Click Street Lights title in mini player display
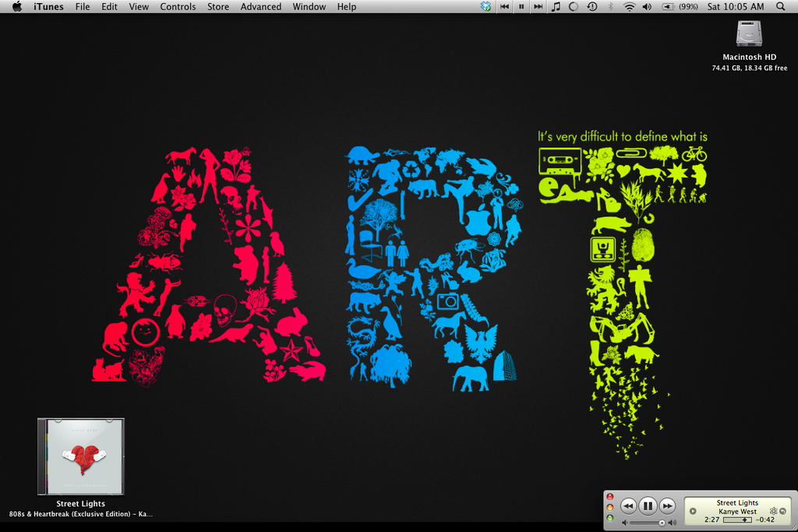The height and width of the screenshot is (532, 798). (737, 503)
